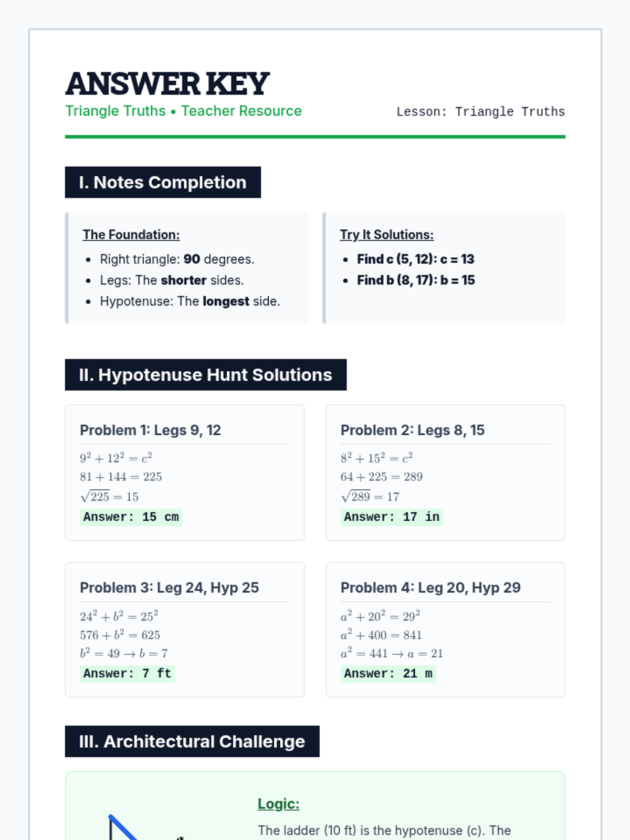This screenshot has width=630, height=840.
Task: Click the II. Hypotenuse Hunt Solutions header
Action: (x=206, y=375)
